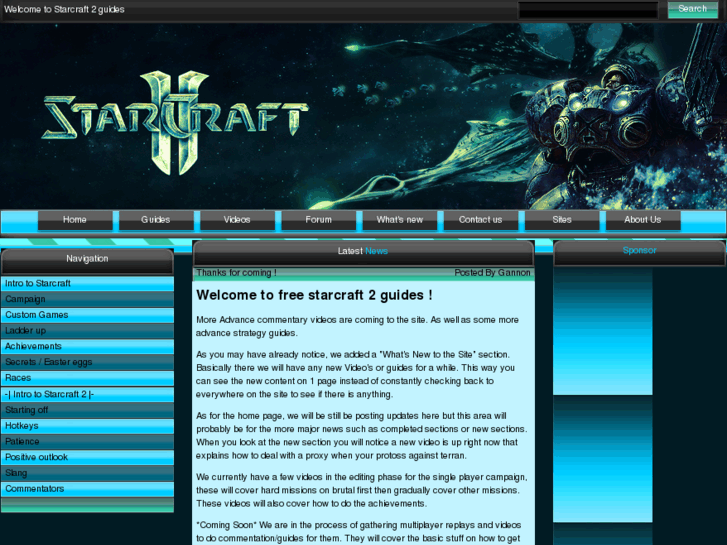The height and width of the screenshot is (545, 727).
Task: Open the Ladder up link
Action: tap(87, 331)
